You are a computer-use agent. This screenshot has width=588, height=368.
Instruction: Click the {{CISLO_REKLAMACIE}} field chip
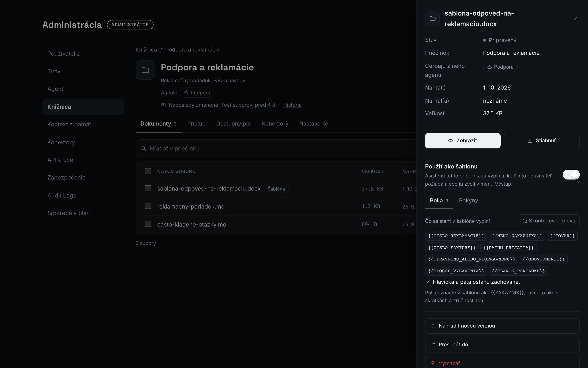pyautogui.click(x=456, y=236)
